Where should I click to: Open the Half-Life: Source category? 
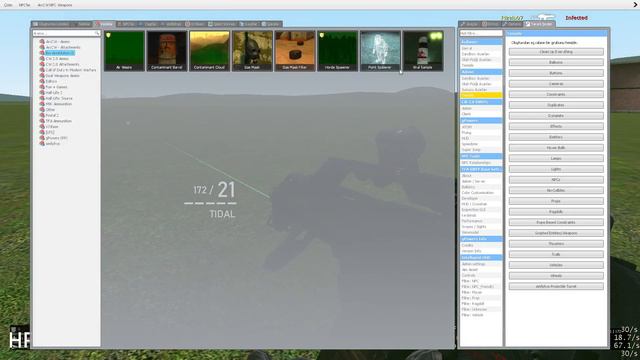pos(59,98)
